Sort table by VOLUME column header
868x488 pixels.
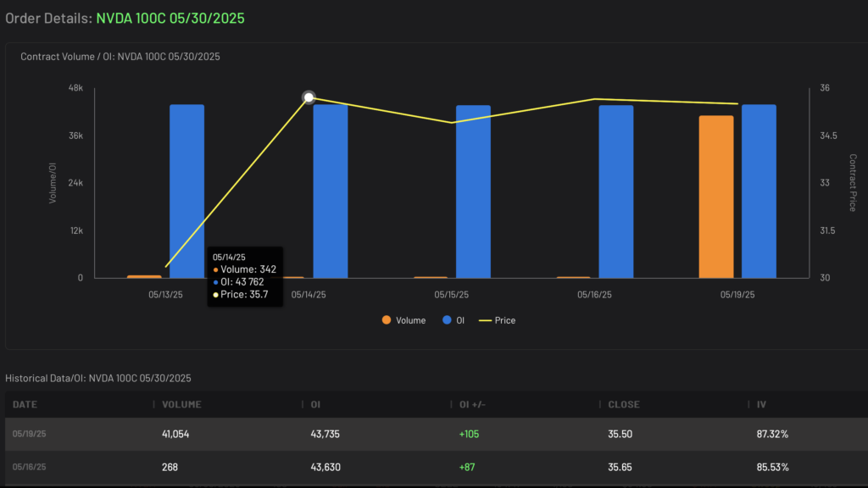(x=181, y=404)
